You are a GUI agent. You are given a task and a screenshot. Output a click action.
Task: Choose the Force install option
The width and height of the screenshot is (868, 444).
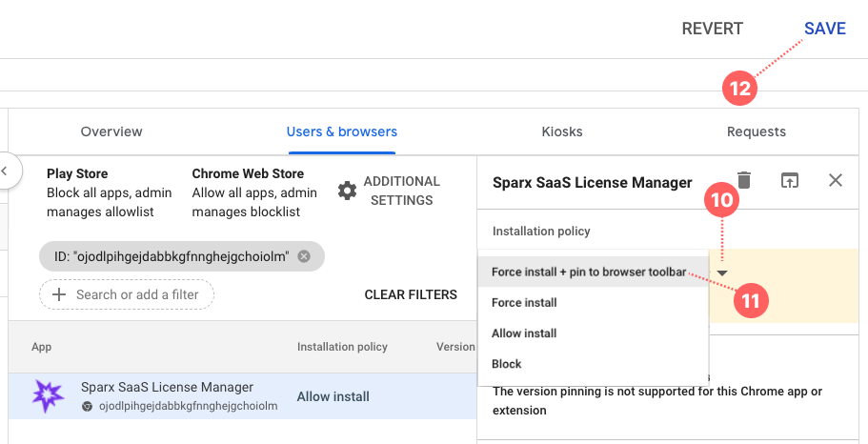tap(524, 303)
